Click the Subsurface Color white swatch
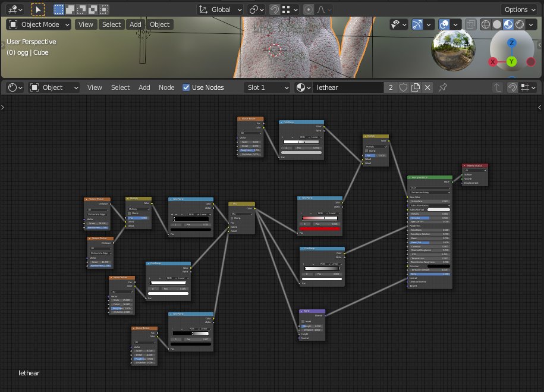Image resolution: width=544 pixels, height=392 pixels. (439, 210)
